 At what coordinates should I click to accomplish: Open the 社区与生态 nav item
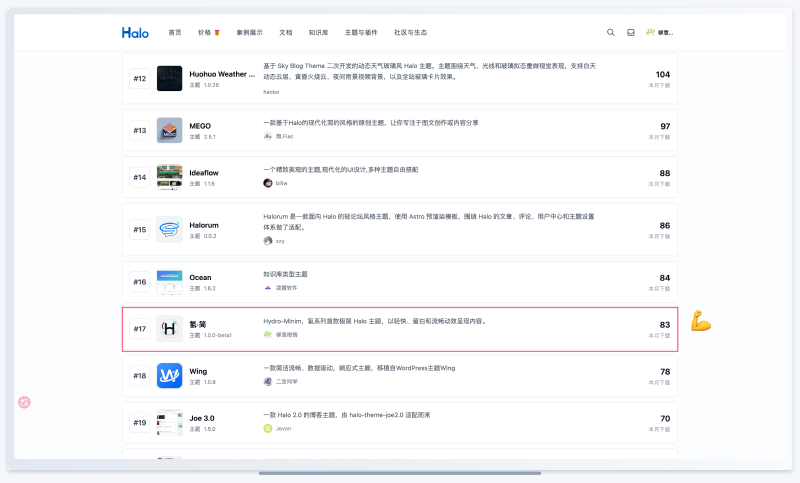coord(411,32)
